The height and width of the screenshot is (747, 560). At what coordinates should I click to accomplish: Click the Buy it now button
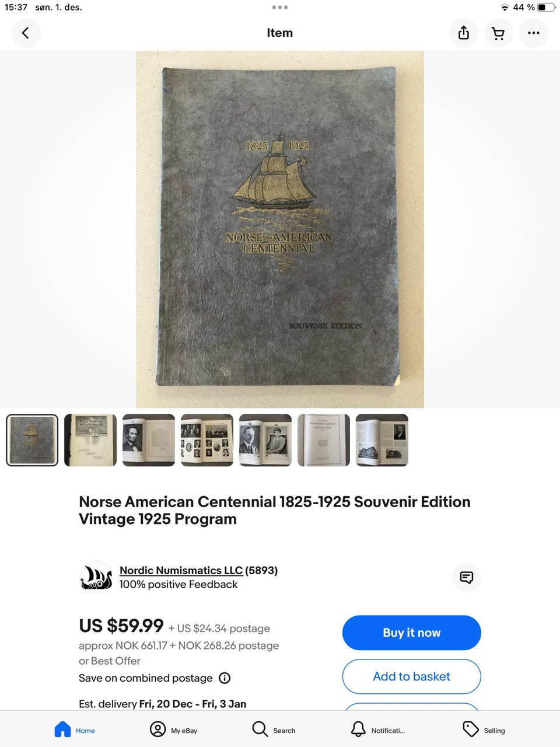pos(412,633)
